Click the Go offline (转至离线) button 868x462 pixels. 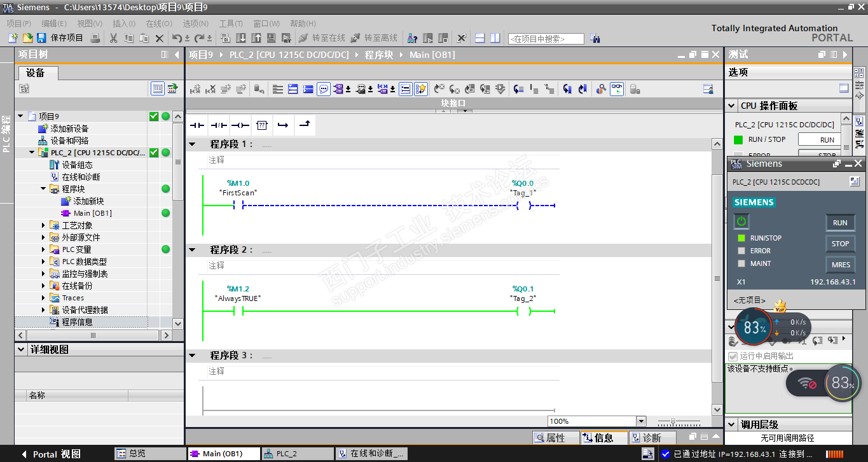point(374,38)
